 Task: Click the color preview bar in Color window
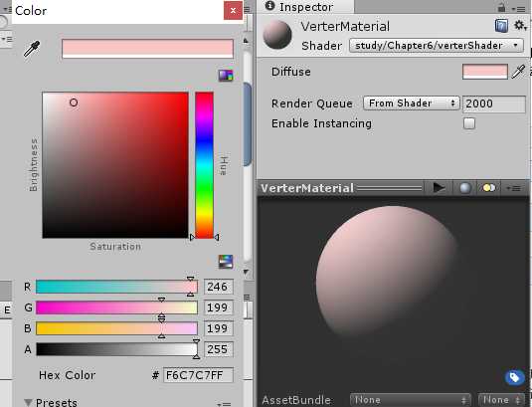coord(147,49)
